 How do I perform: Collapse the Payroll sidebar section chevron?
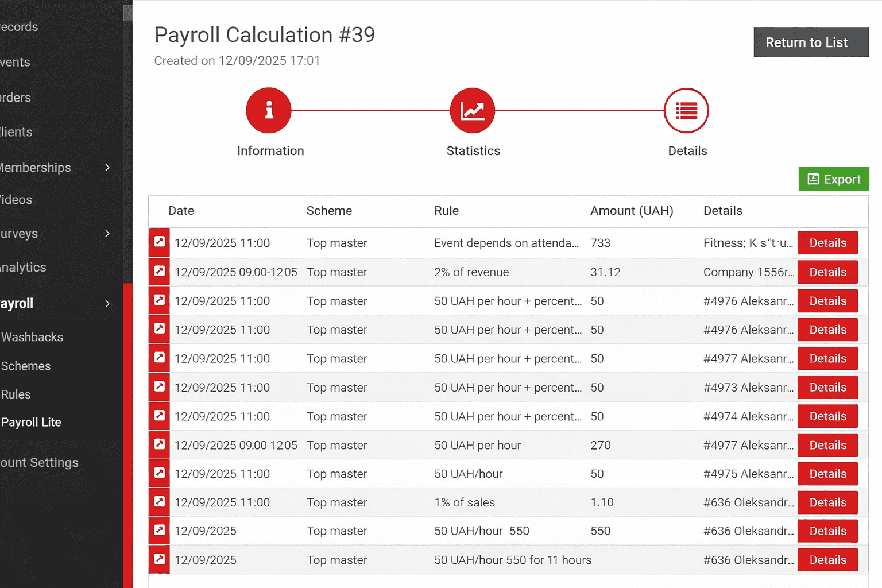pyautogui.click(x=107, y=304)
